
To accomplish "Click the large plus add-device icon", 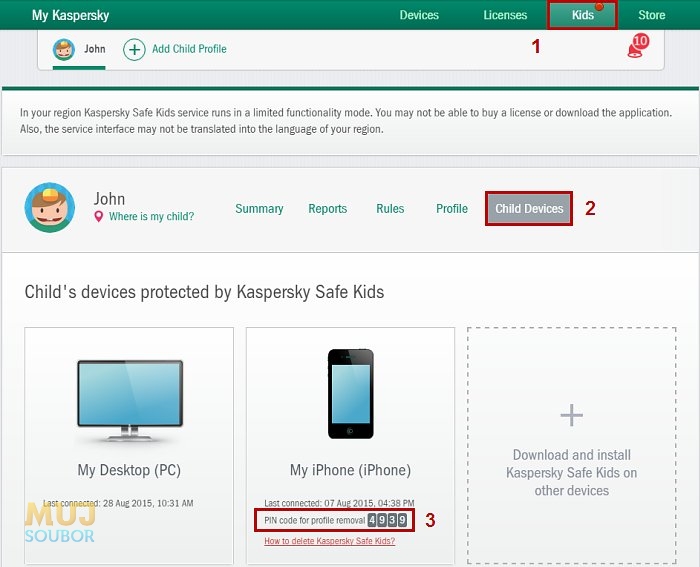I will (571, 416).
